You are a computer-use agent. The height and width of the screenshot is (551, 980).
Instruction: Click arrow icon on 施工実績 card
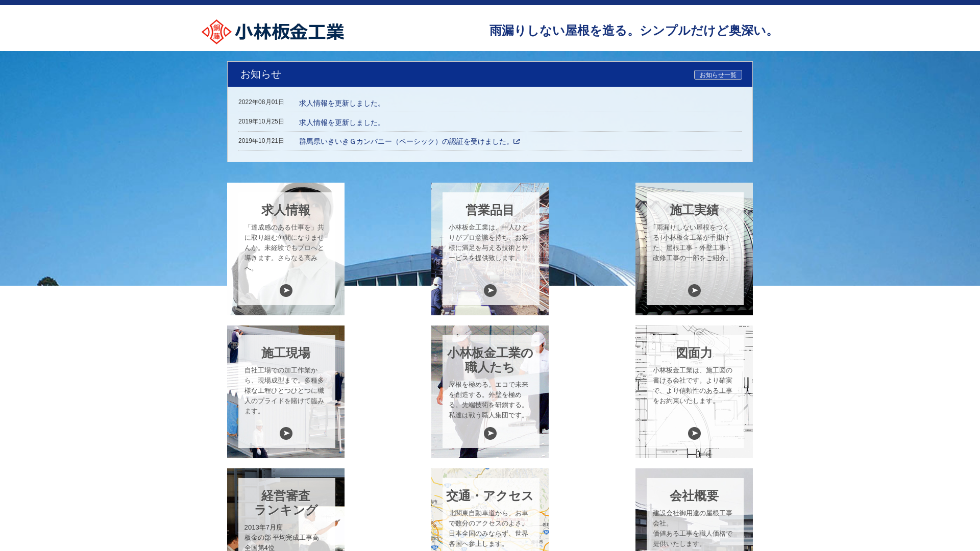click(694, 290)
